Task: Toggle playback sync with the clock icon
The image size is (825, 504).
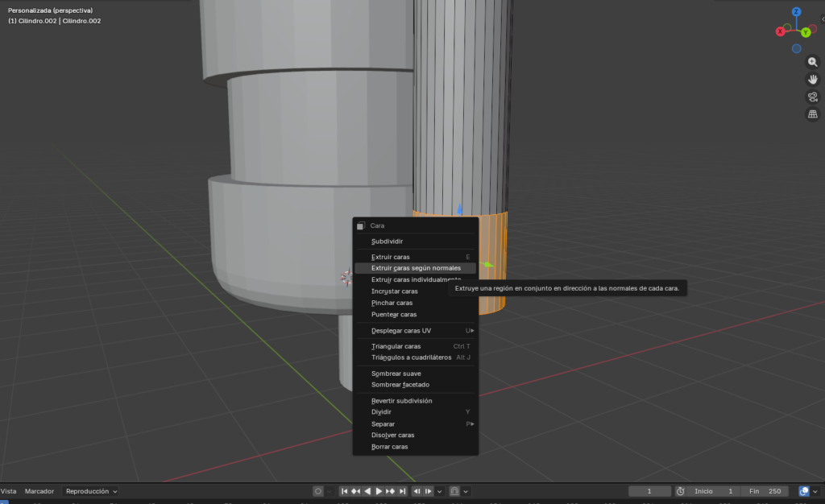Action: [680, 491]
